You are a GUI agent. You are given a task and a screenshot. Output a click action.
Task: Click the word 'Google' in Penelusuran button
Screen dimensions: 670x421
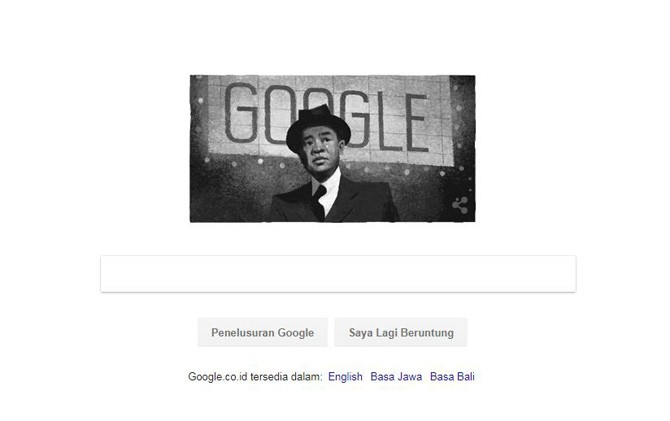296,333
